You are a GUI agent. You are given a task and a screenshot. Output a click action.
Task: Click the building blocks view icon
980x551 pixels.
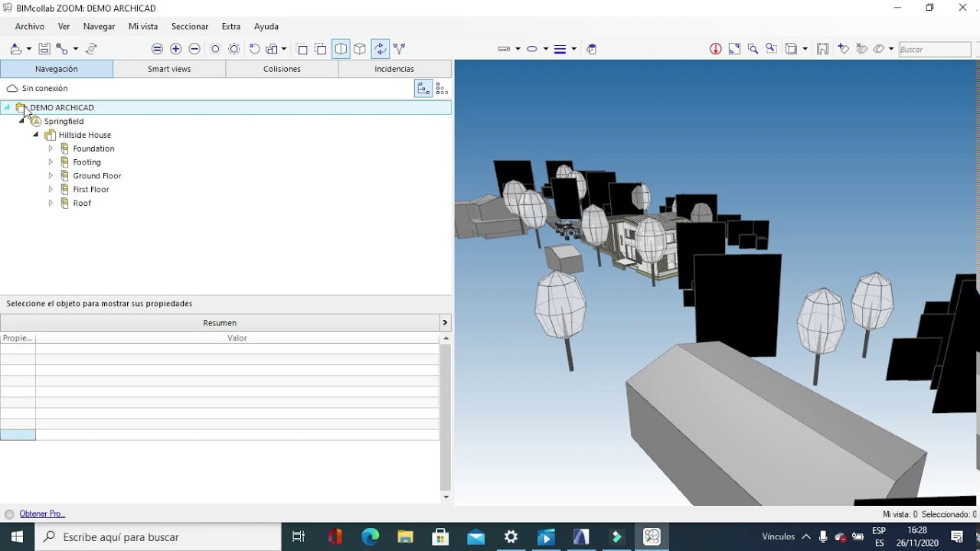[x=272, y=49]
